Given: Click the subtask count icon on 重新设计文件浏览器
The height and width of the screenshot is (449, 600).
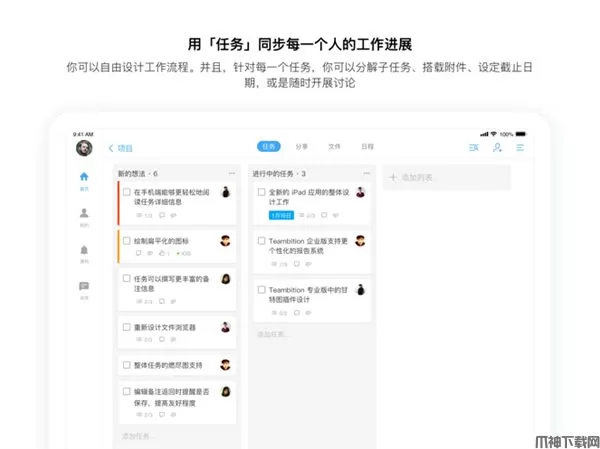Looking at the screenshot, I should pos(144,340).
